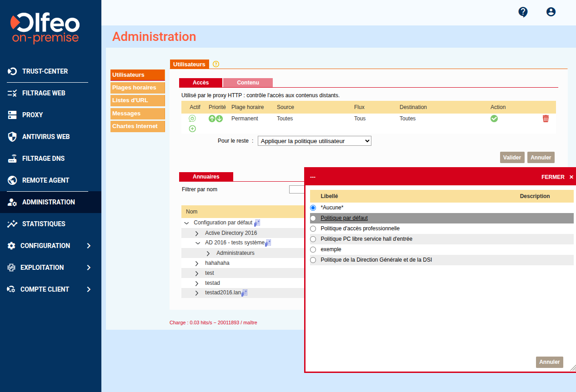
Task: Collapse the Configuration par défaut node
Action: pyautogui.click(x=186, y=223)
